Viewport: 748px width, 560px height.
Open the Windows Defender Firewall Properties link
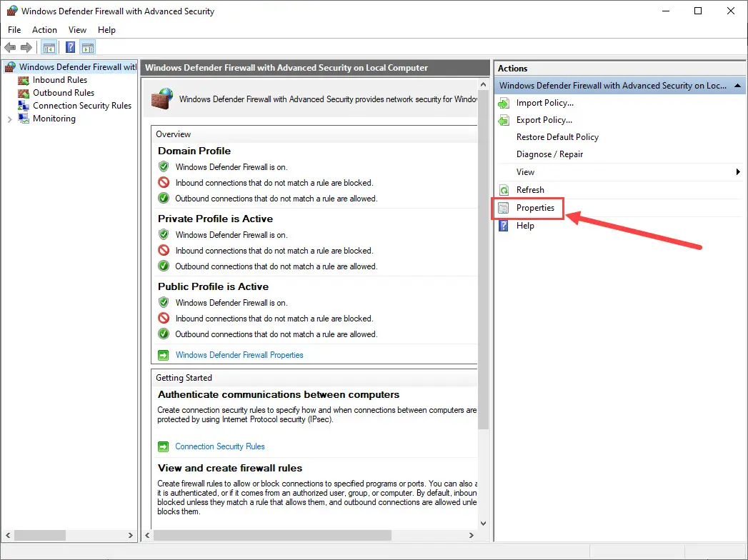click(239, 355)
